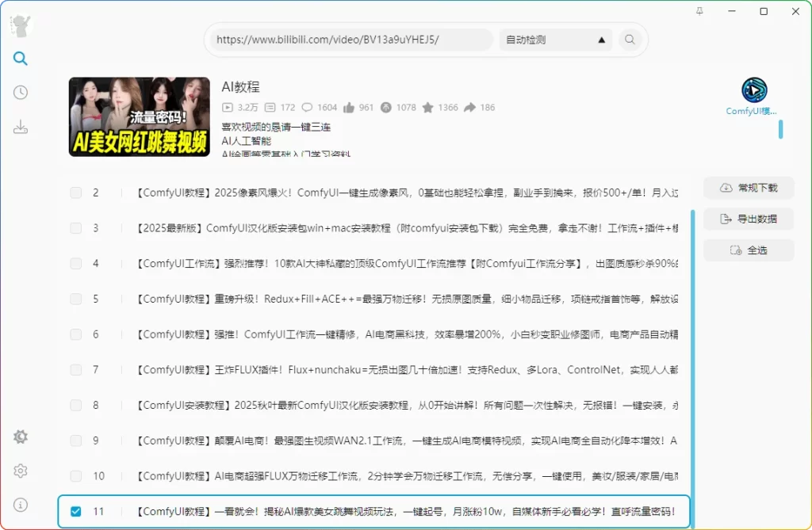This screenshot has height=530, width=812.
Task: Start searching with the magnifier beside the URL field
Action: click(x=630, y=39)
